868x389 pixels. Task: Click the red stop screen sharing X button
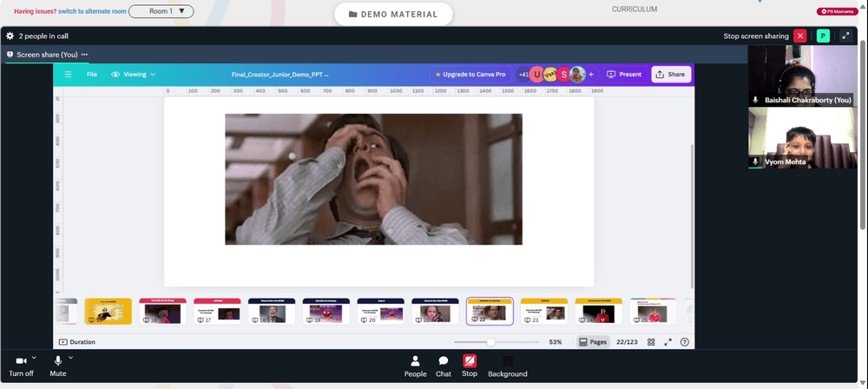[800, 36]
